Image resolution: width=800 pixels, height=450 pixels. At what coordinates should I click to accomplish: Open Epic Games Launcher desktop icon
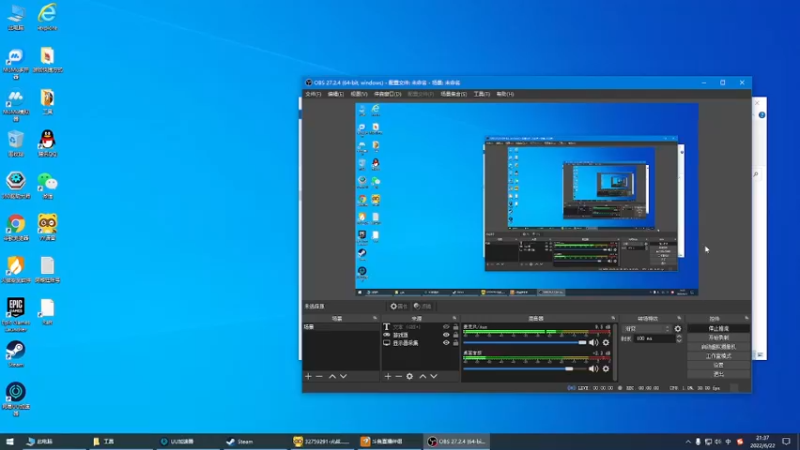click(16, 314)
